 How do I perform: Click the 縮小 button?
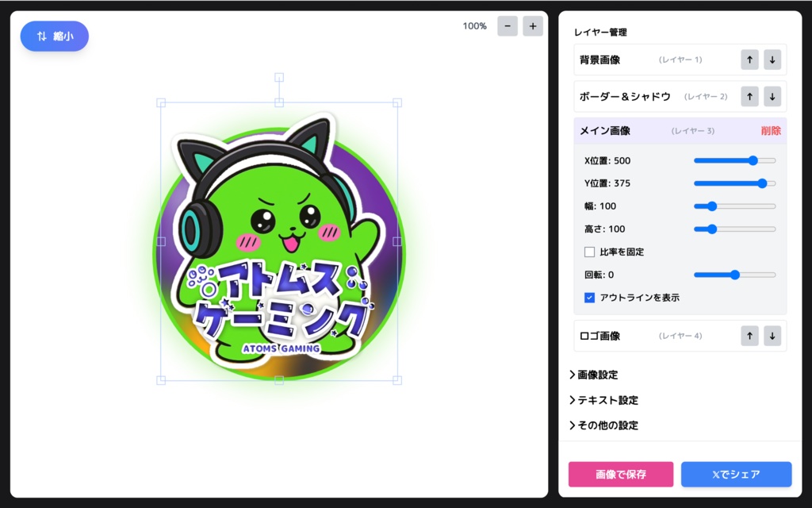(54, 36)
